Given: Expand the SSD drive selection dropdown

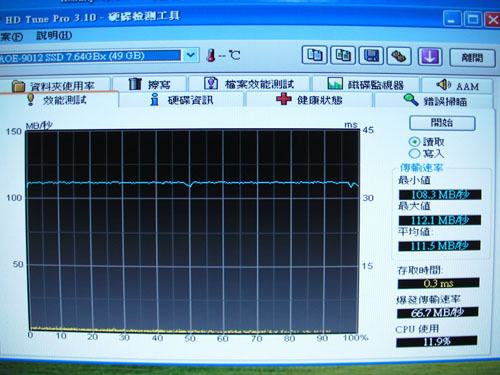Looking at the screenshot, I should point(191,55).
